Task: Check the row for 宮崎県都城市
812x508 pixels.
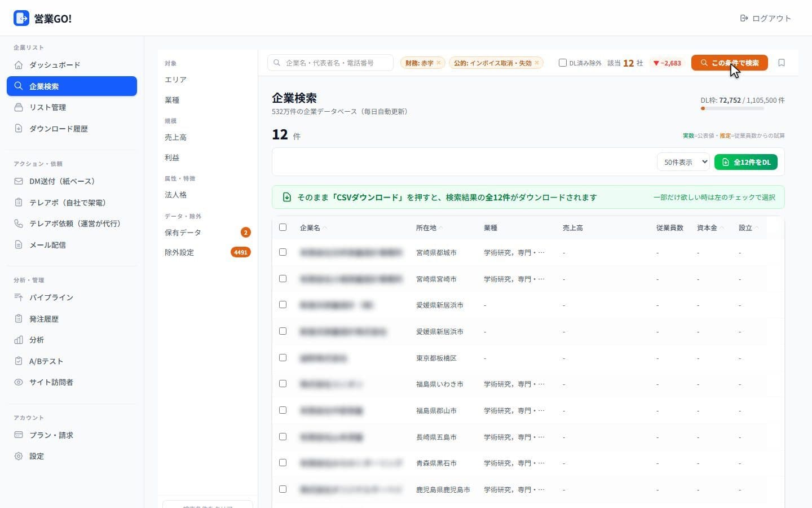Action: (283, 252)
